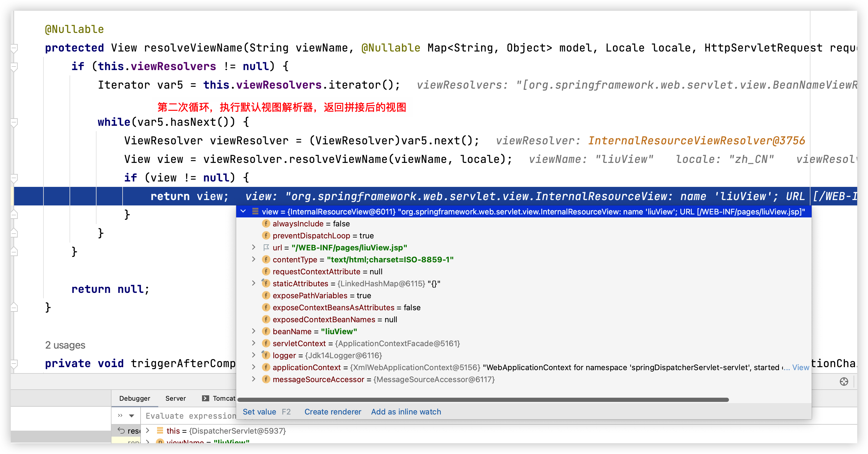
Task: Open the evaluate expression history dropdown arrow
Action: (x=132, y=416)
